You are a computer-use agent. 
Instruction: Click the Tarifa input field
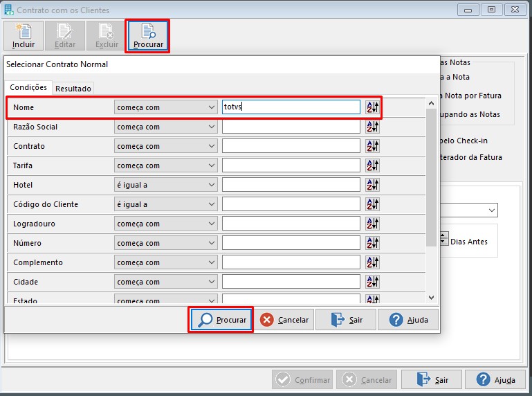point(291,165)
